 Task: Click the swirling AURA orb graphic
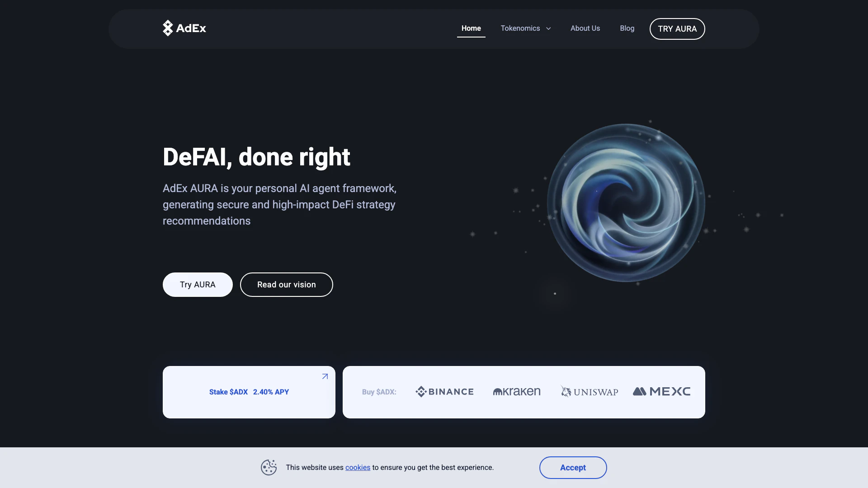click(x=626, y=203)
